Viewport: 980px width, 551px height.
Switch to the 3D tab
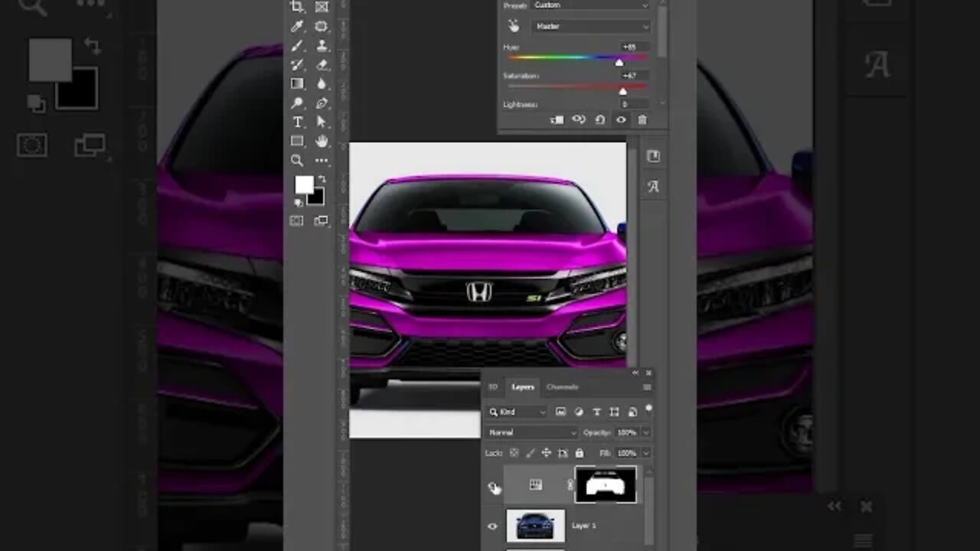pos(493,387)
